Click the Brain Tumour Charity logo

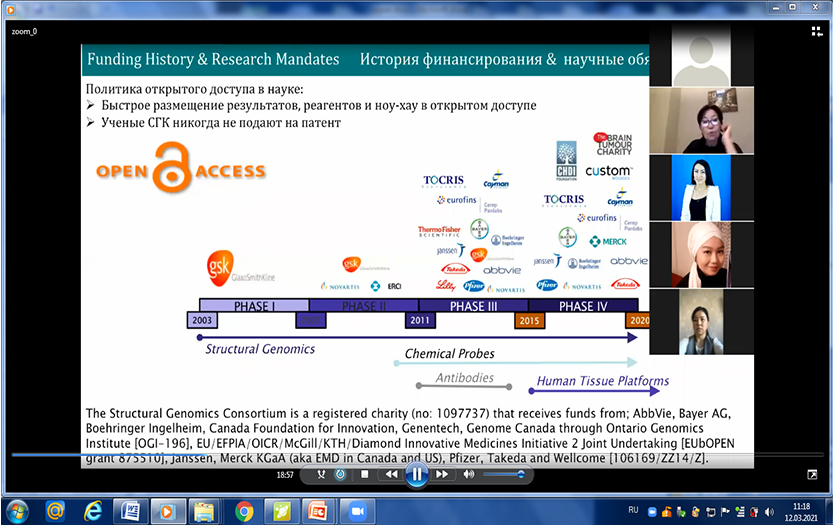point(613,144)
